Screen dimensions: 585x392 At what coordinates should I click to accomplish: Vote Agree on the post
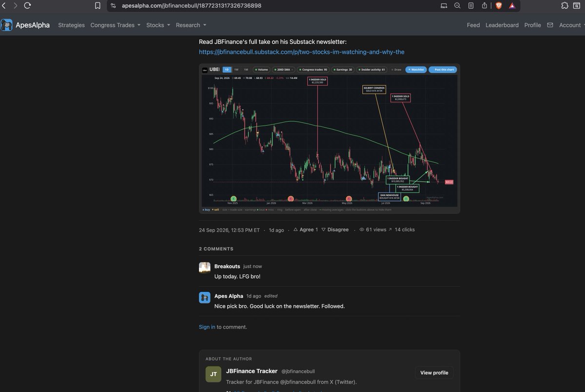pyautogui.click(x=306, y=230)
